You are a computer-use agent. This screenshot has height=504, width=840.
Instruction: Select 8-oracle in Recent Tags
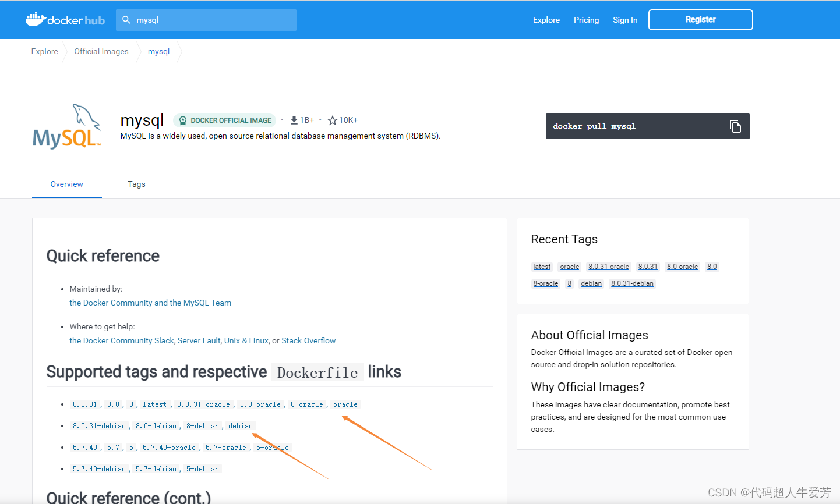546,283
